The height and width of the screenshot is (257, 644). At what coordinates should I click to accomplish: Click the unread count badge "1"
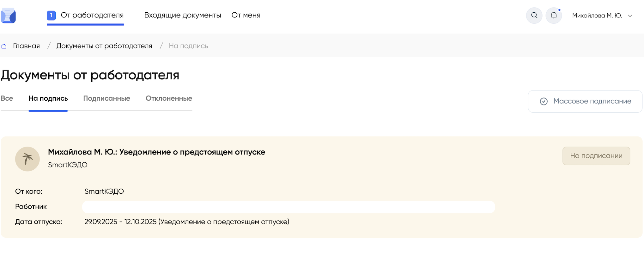(51, 15)
